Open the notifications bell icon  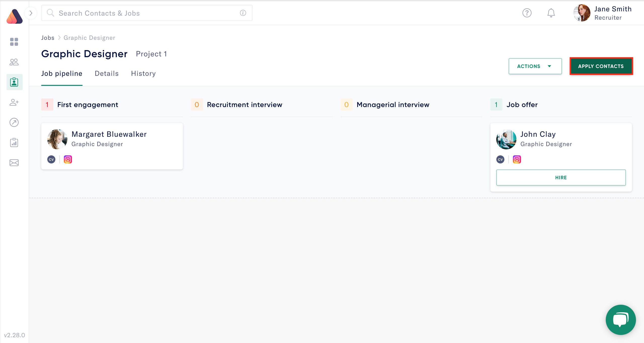(x=551, y=13)
